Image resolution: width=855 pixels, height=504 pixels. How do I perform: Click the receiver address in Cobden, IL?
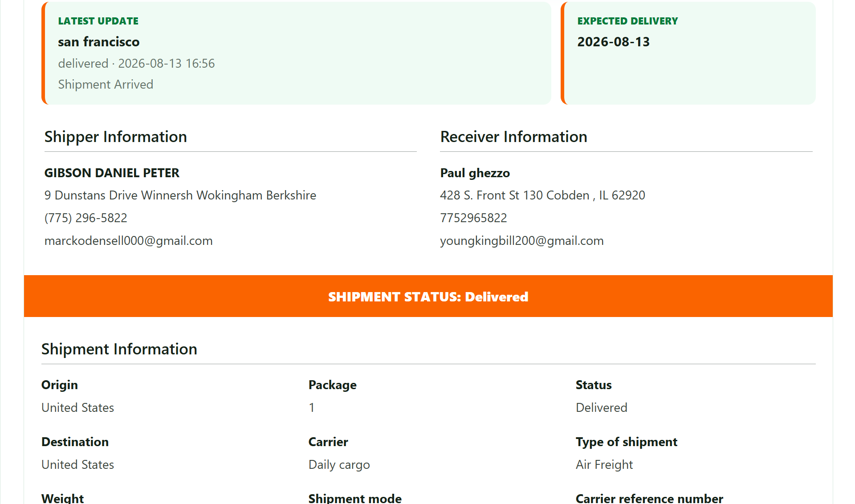543,195
